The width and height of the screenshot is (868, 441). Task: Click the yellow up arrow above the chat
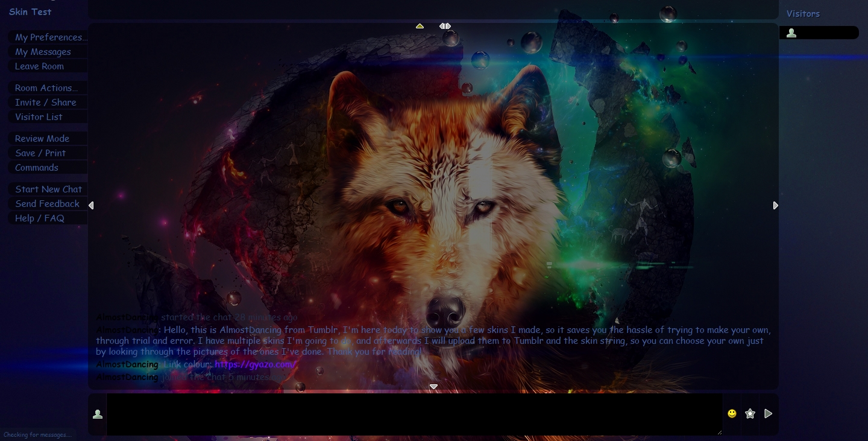(x=420, y=26)
